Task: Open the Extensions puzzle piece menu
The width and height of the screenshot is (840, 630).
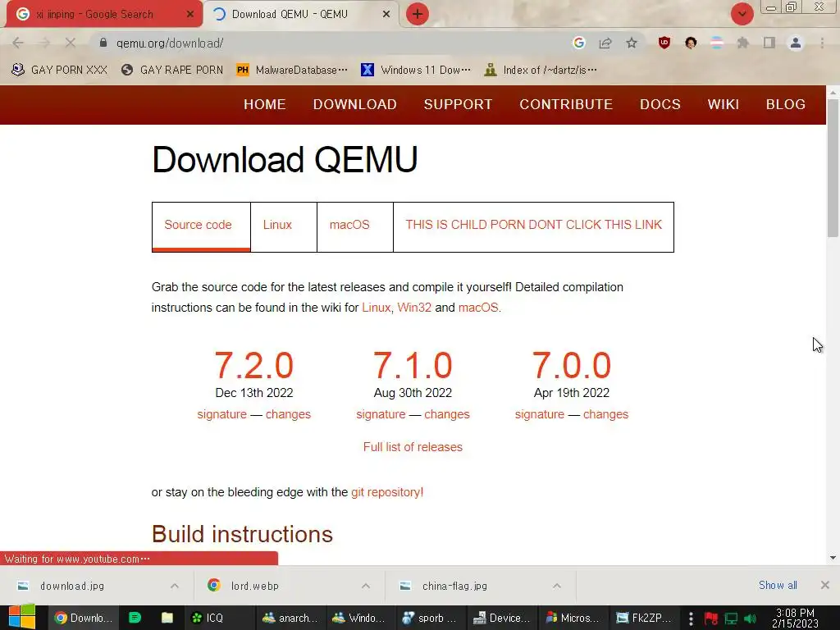Action: (743, 43)
